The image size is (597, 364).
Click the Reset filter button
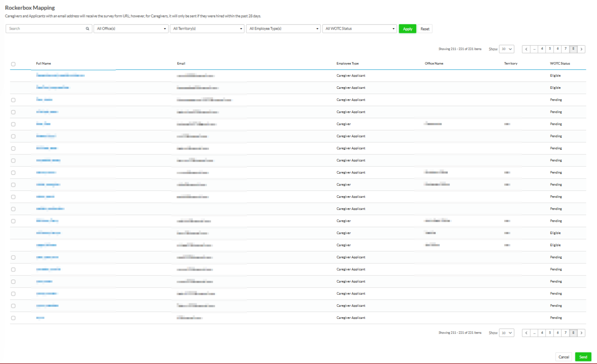[x=425, y=28]
